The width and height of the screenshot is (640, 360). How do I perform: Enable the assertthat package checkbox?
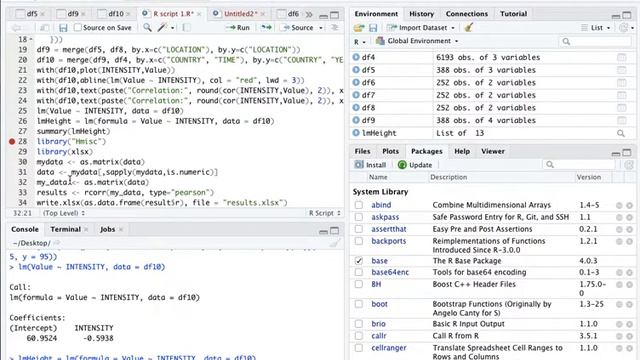[359, 229]
